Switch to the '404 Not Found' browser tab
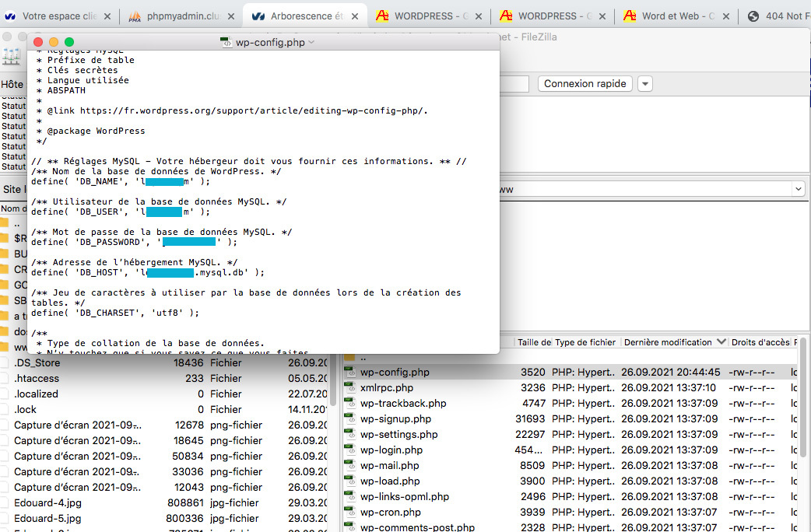 coord(778,16)
